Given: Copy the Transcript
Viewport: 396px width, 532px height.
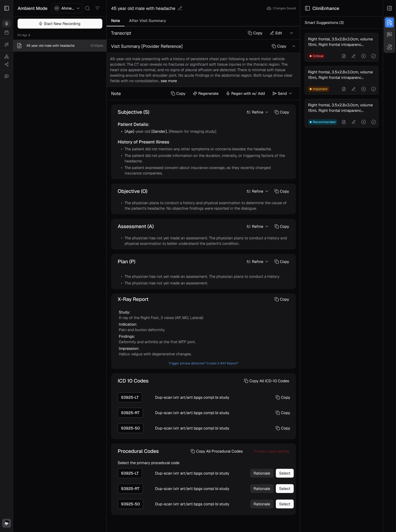Looking at the screenshot, I should [x=255, y=33].
